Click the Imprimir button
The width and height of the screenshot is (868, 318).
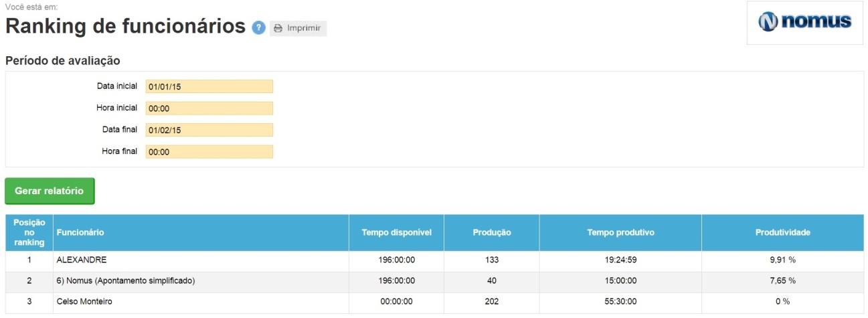298,29
